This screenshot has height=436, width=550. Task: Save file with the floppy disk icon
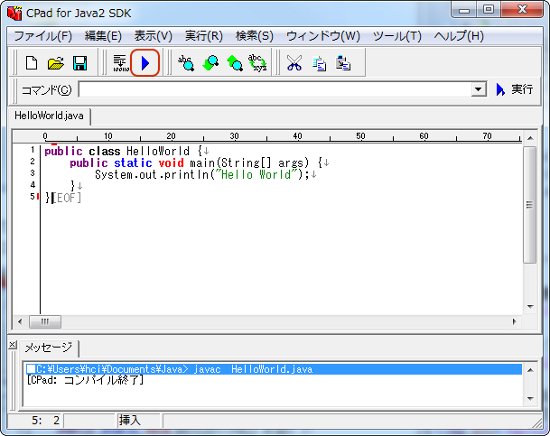(80, 63)
